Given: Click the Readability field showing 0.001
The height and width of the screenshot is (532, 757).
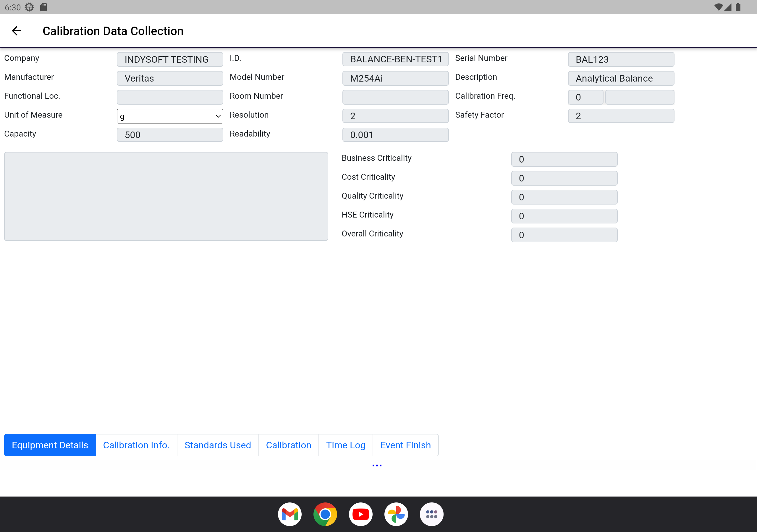Looking at the screenshot, I should (x=395, y=135).
